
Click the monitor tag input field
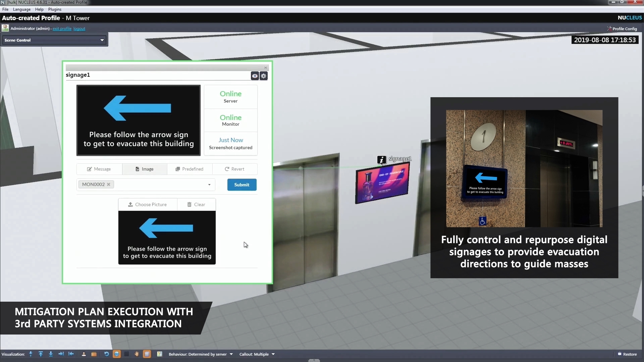point(146,185)
